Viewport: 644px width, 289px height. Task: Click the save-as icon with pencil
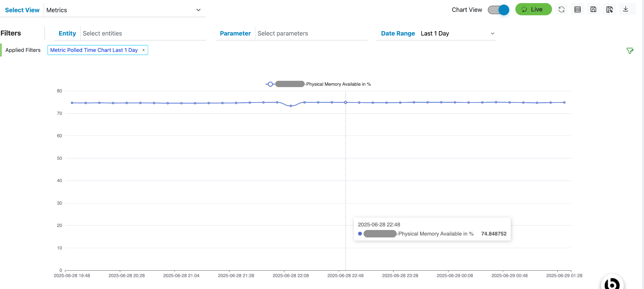(x=609, y=9)
